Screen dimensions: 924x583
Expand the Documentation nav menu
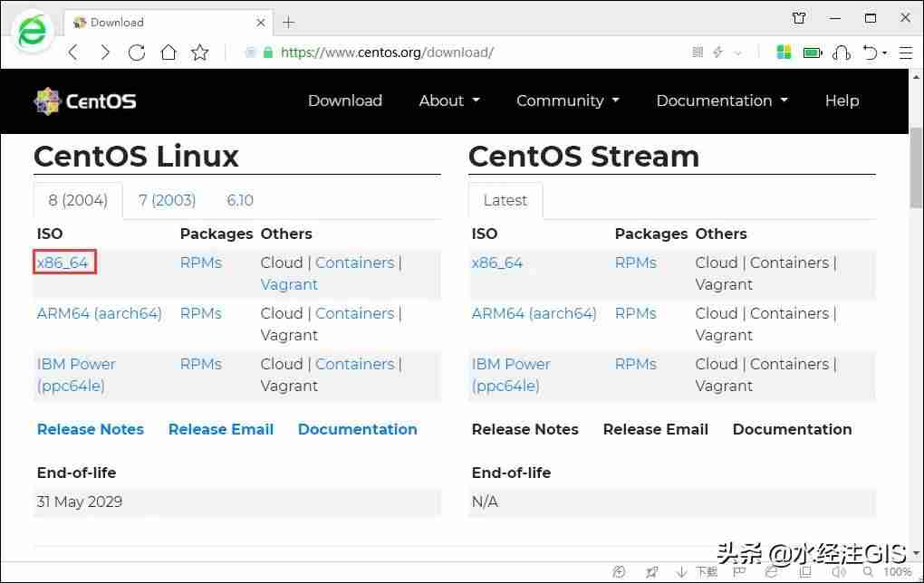(x=722, y=100)
